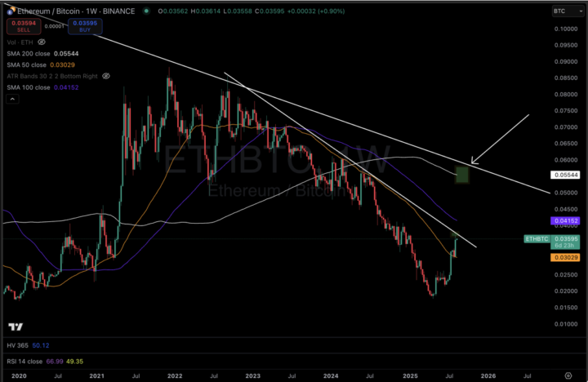588x382 pixels.
Task: Click the SMA 200 value 0.05544 in legend
Action: pyautogui.click(x=66, y=54)
